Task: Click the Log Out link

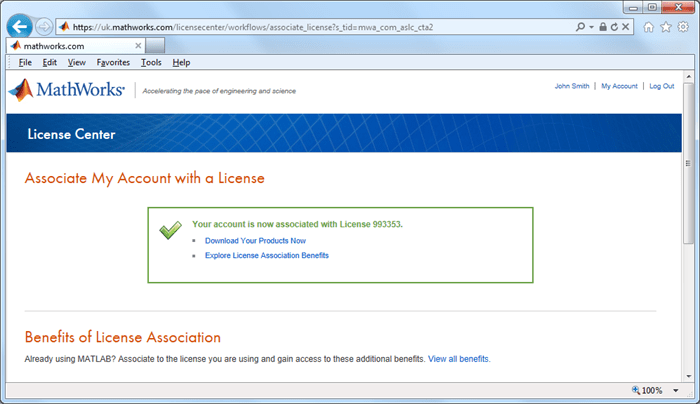Action: [662, 86]
